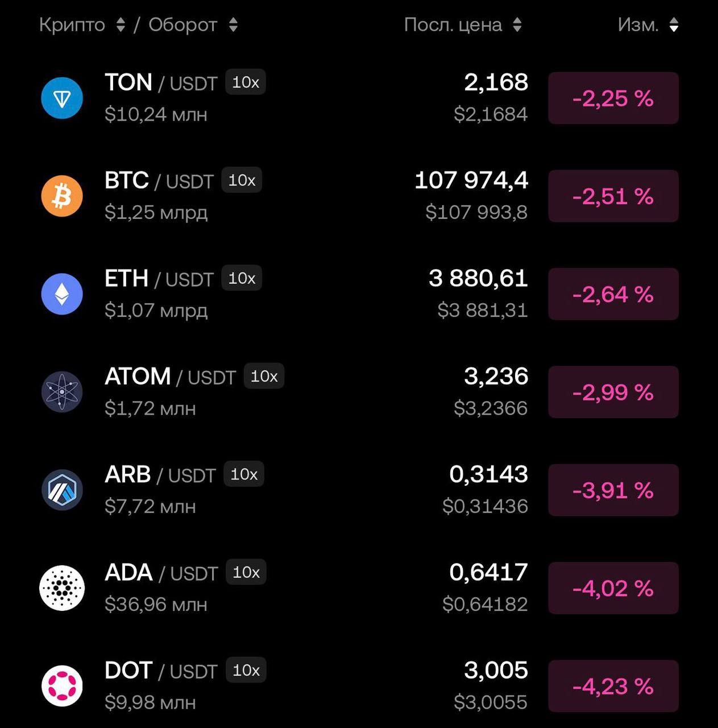Click the Bitcoin orange logo icon
This screenshot has height=728, width=718.
tap(62, 196)
